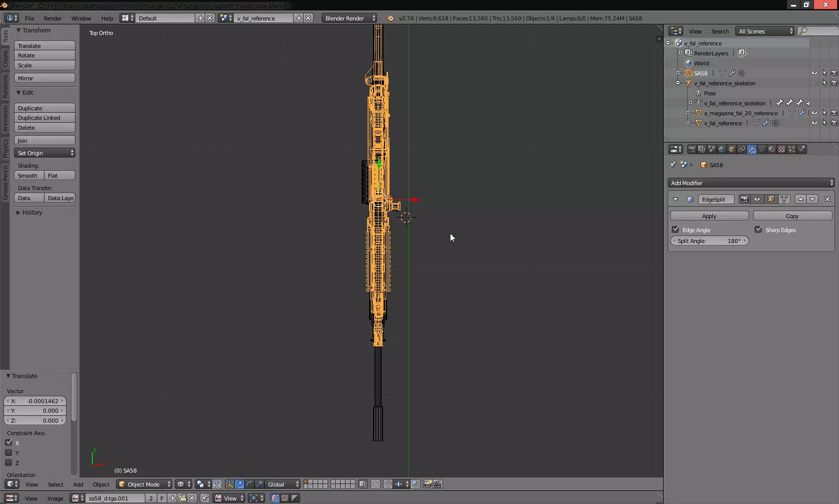This screenshot has height=504, width=839.
Task: Open the Material properties tab (sphere icon)
Action: 772,149
